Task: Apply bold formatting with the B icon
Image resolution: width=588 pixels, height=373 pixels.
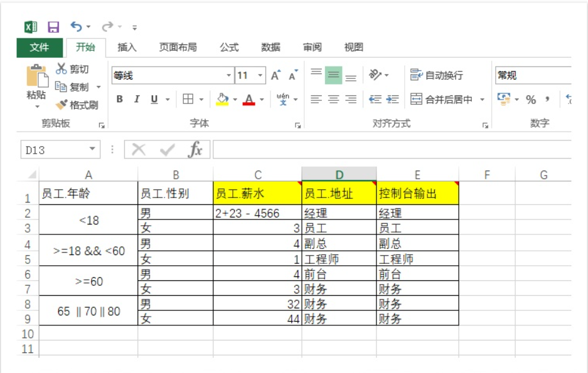Action: coord(119,100)
